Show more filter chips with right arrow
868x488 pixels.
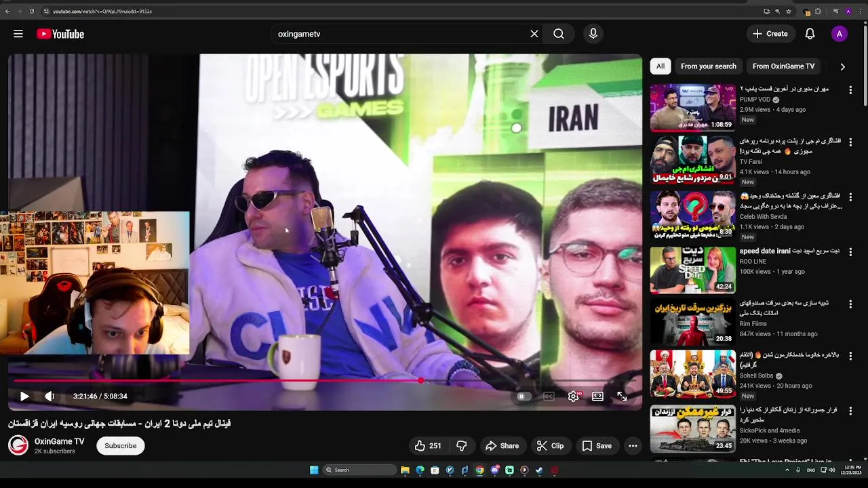(842, 66)
